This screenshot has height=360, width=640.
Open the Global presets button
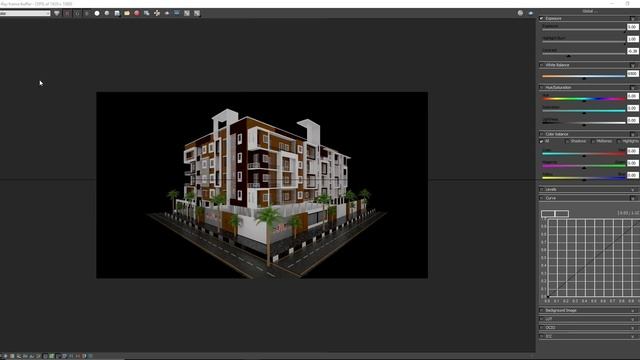(590, 11)
